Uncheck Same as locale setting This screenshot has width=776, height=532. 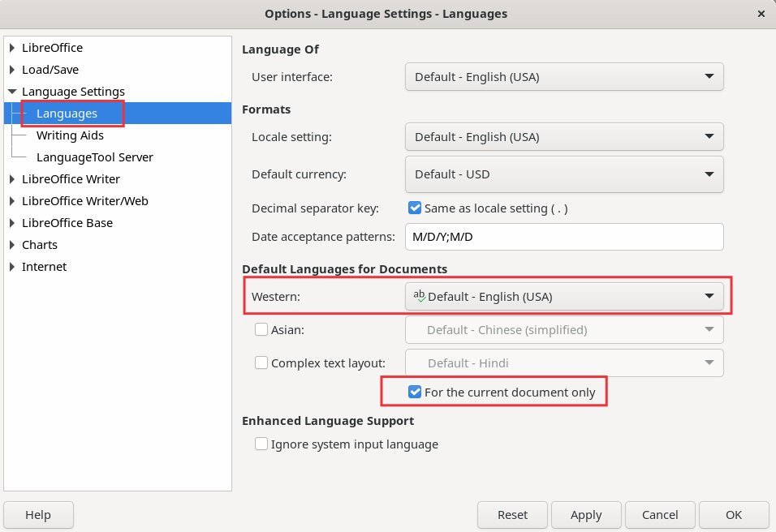pos(415,208)
